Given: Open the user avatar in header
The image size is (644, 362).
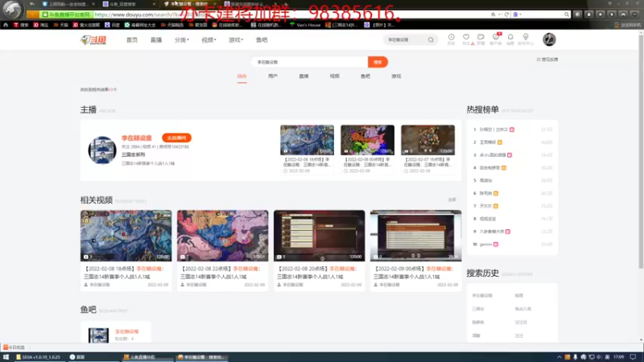Looking at the screenshot, I should point(549,39).
